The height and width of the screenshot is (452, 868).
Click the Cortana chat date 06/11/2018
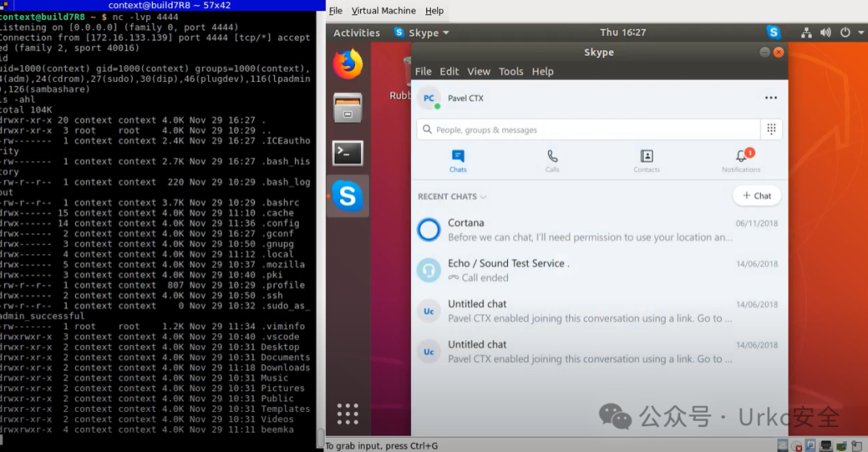coord(757,224)
